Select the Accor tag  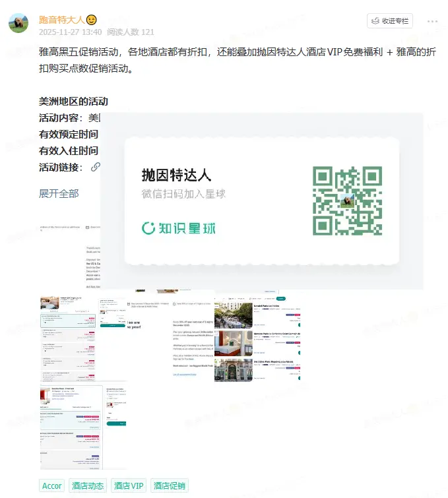tap(51, 485)
